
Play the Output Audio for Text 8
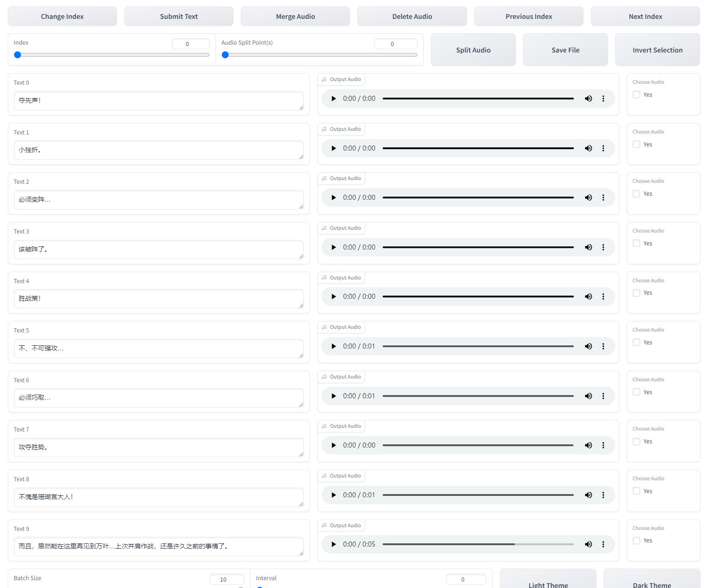click(x=334, y=495)
